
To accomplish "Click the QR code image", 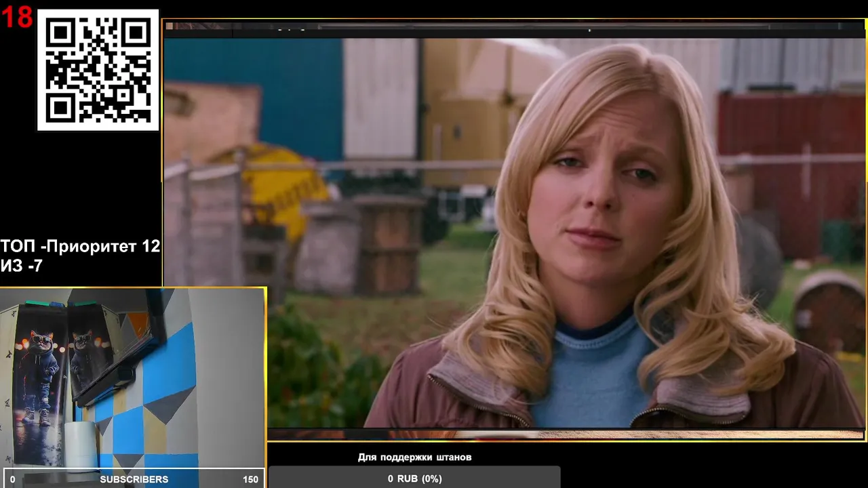I will coord(98,70).
